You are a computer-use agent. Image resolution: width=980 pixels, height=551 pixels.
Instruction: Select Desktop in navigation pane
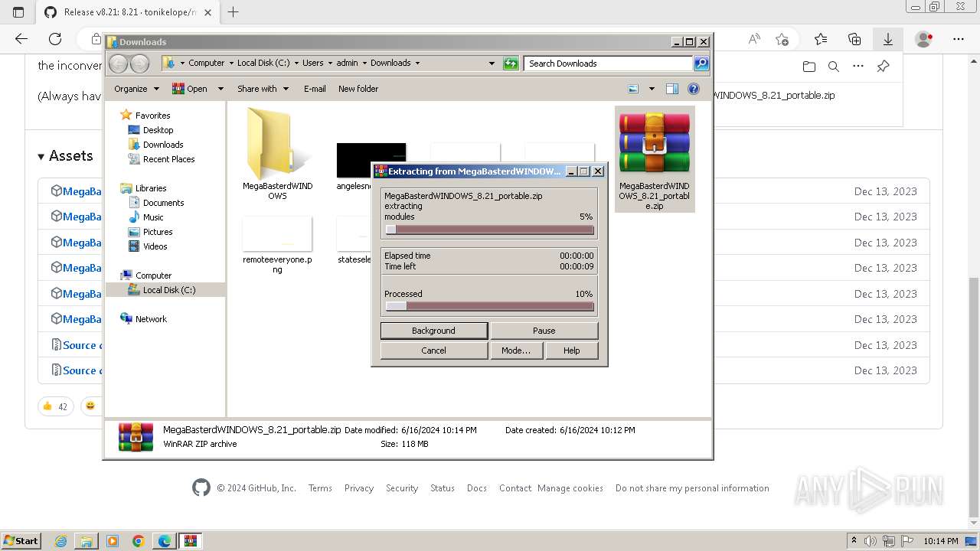pyautogui.click(x=158, y=130)
